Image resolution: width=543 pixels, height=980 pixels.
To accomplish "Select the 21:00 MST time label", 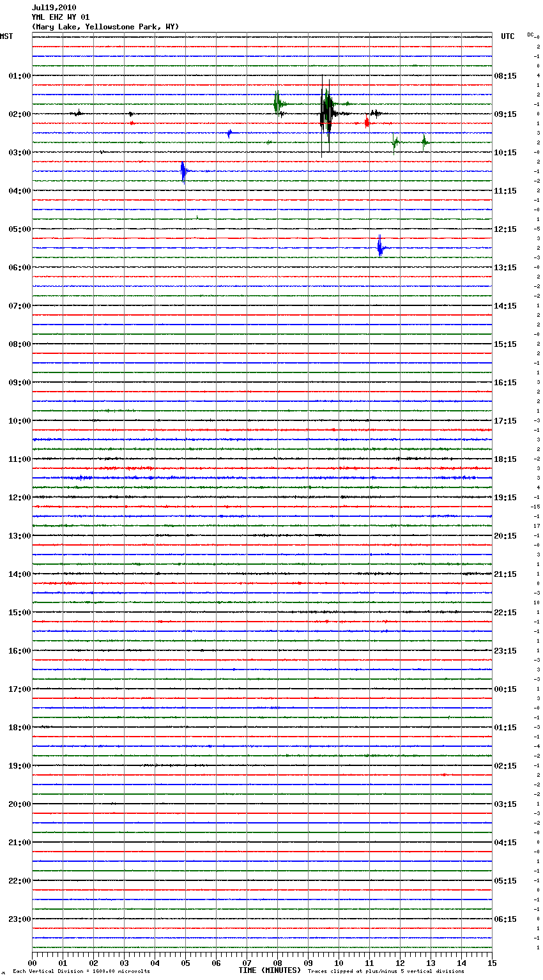I will coord(20,842).
